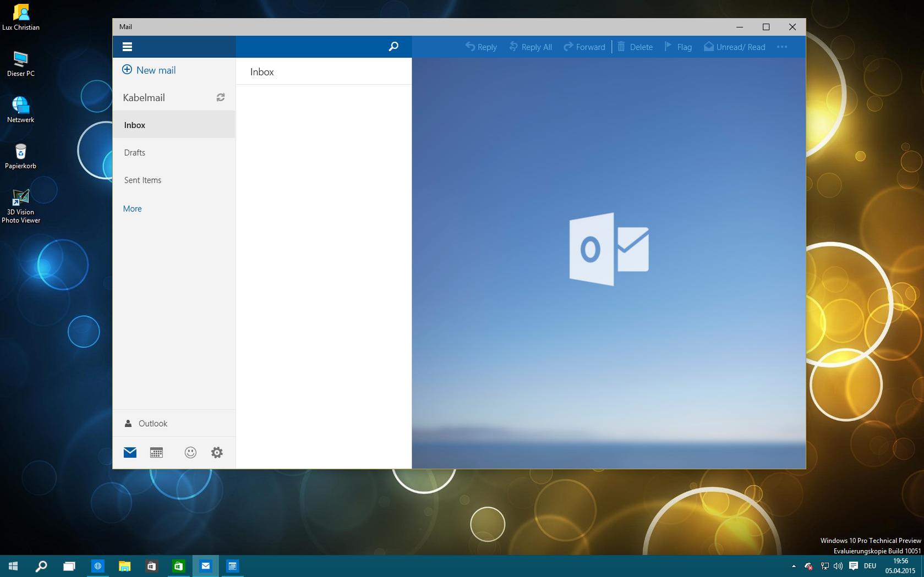Click Reply in the toolbar

point(481,47)
